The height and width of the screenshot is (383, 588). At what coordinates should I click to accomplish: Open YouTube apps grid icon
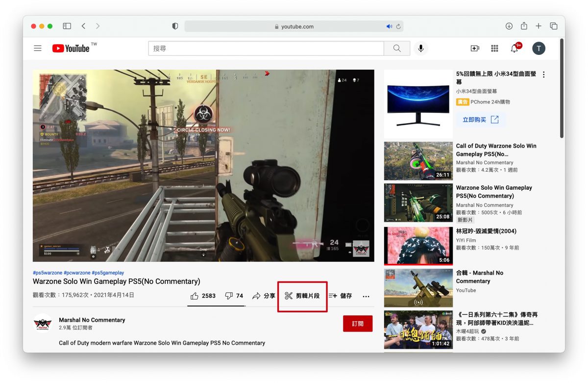(494, 48)
